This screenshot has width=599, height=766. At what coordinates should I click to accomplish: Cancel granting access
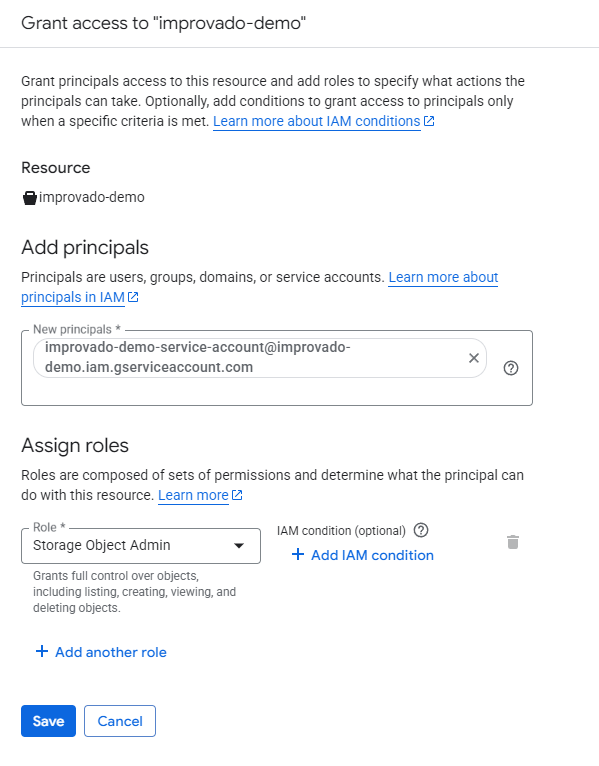[x=120, y=721]
